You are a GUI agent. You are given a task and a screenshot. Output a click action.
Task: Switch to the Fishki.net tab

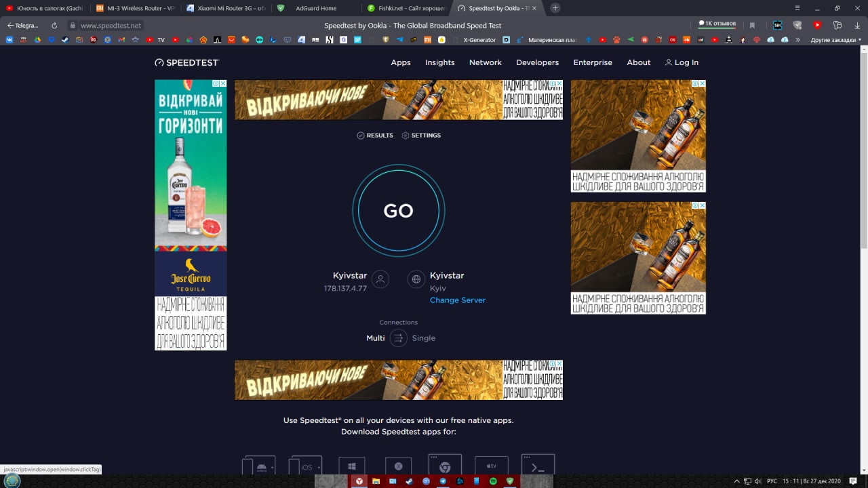[406, 8]
